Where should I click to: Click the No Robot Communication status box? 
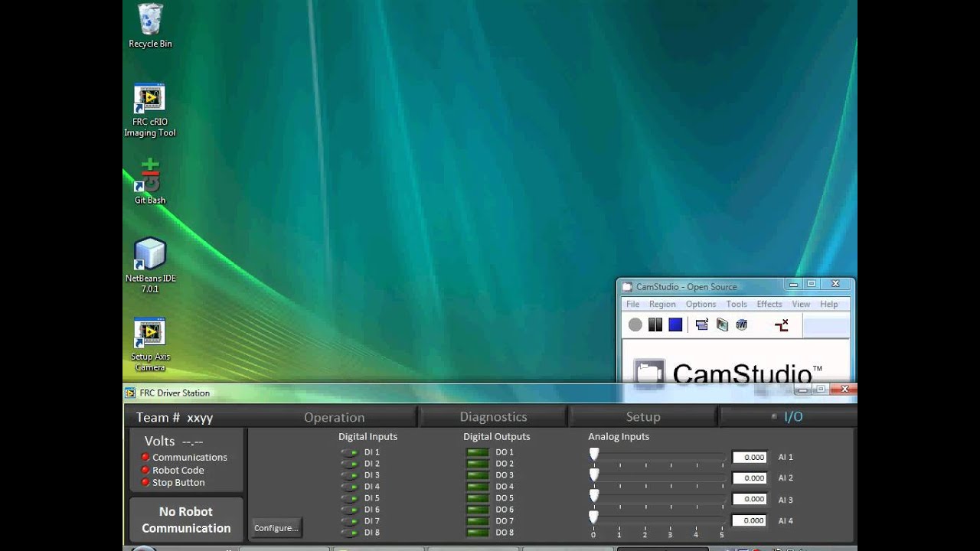click(x=186, y=520)
